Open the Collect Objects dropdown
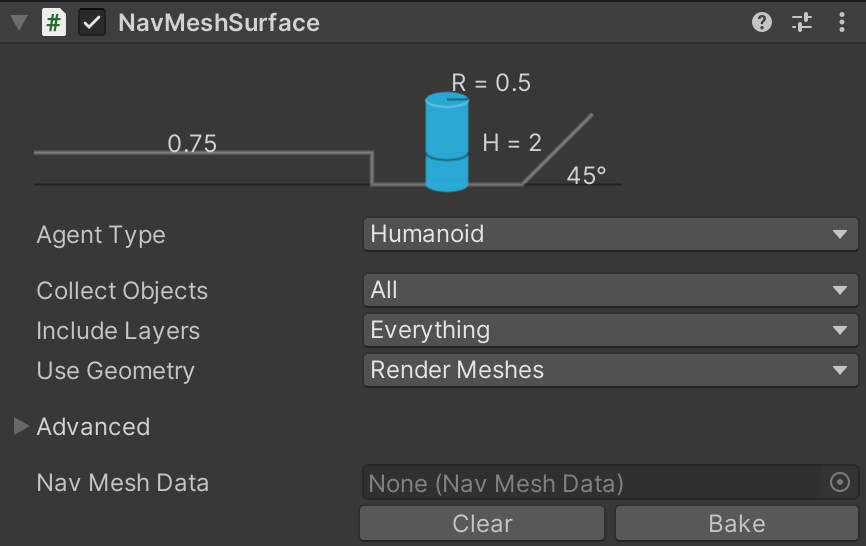The height and width of the screenshot is (546, 866). tap(610, 291)
